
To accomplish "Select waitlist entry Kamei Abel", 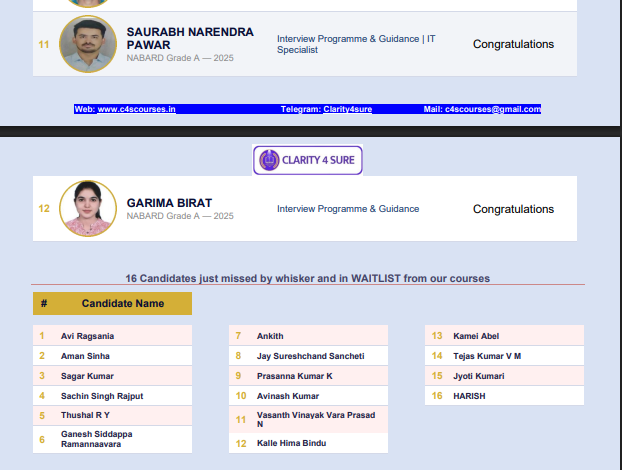I will pos(504,336).
